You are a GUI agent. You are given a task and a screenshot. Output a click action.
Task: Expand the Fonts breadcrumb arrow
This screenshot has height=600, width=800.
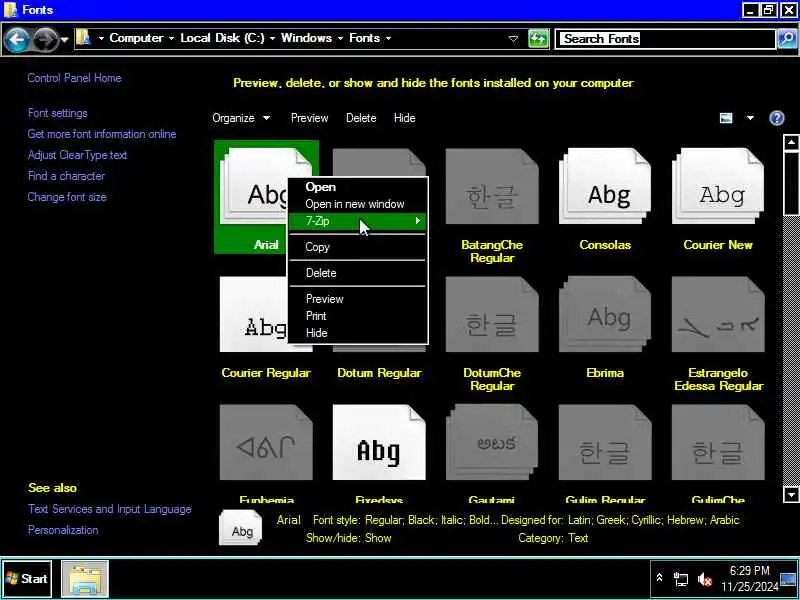389,38
